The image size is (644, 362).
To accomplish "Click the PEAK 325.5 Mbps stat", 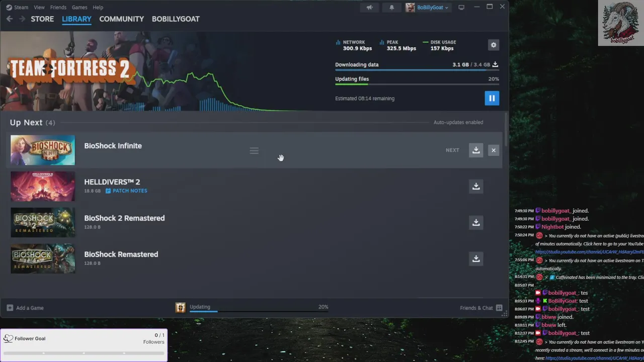I will [x=398, y=45].
